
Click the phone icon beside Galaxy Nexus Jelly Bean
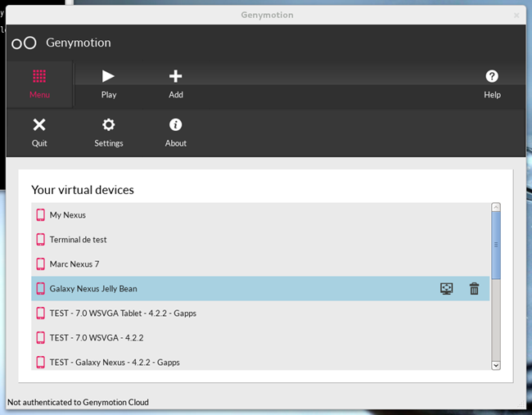(x=40, y=288)
